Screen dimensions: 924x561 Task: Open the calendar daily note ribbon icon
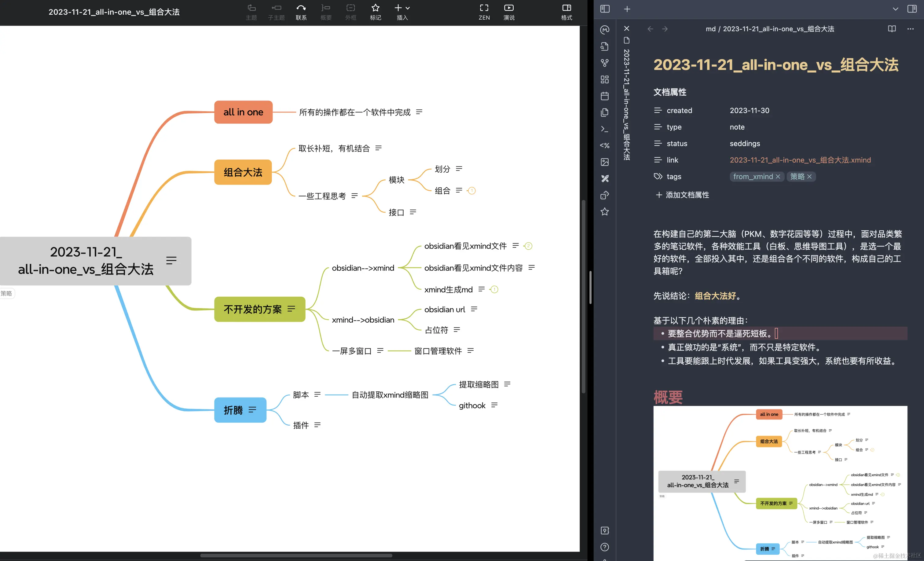coord(605,96)
